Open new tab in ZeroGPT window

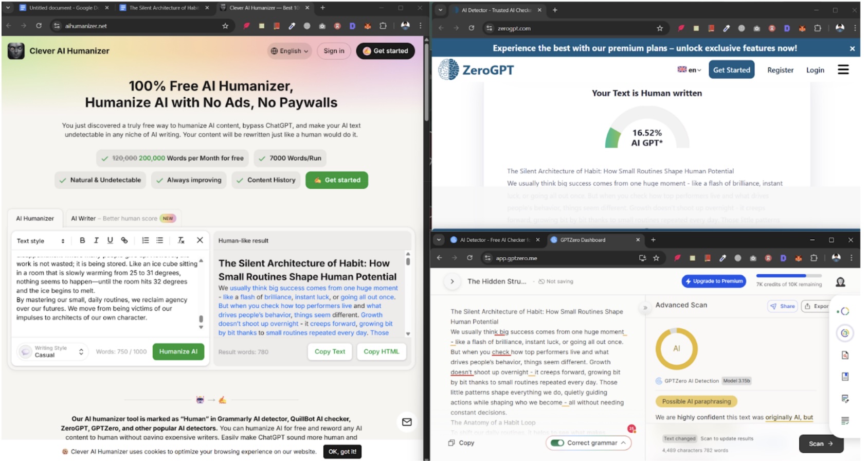point(555,10)
